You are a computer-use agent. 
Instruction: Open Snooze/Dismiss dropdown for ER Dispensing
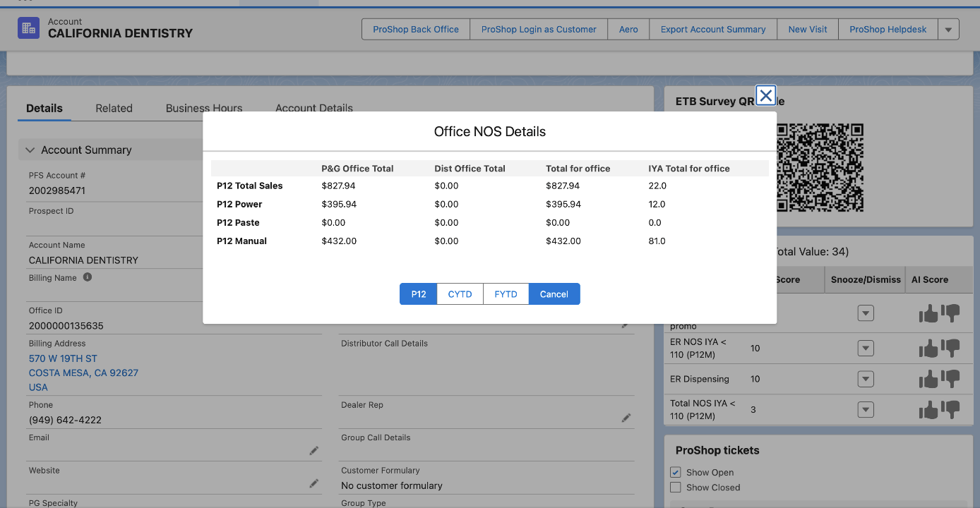pos(866,379)
